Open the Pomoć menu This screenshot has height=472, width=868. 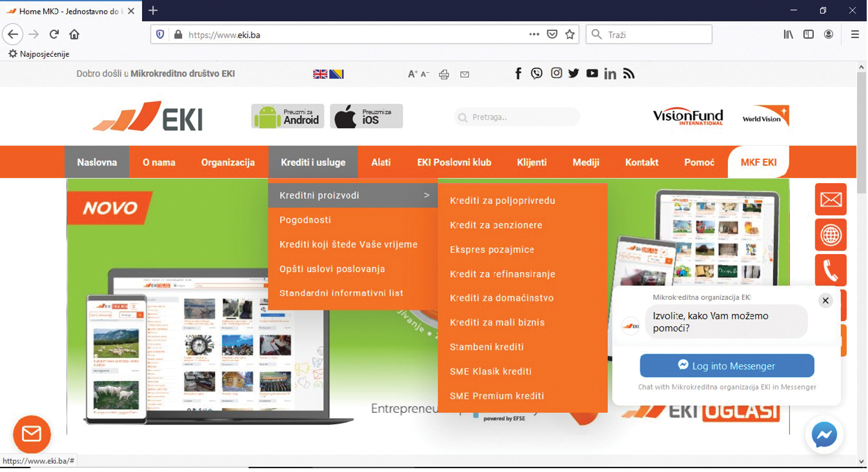tap(699, 162)
